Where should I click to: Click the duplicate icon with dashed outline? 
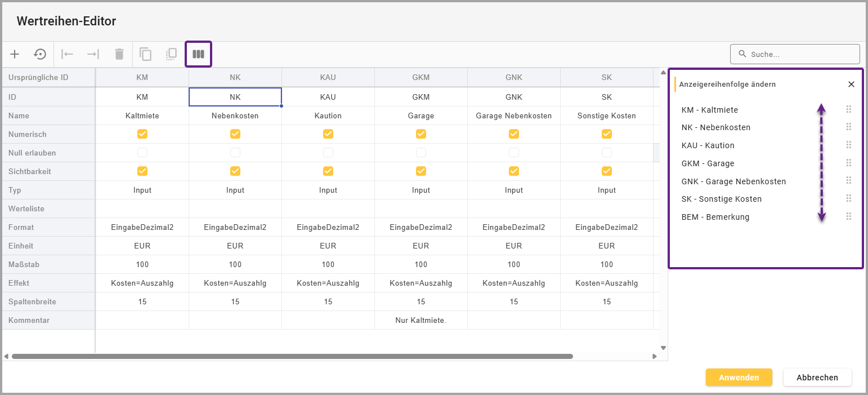(171, 54)
